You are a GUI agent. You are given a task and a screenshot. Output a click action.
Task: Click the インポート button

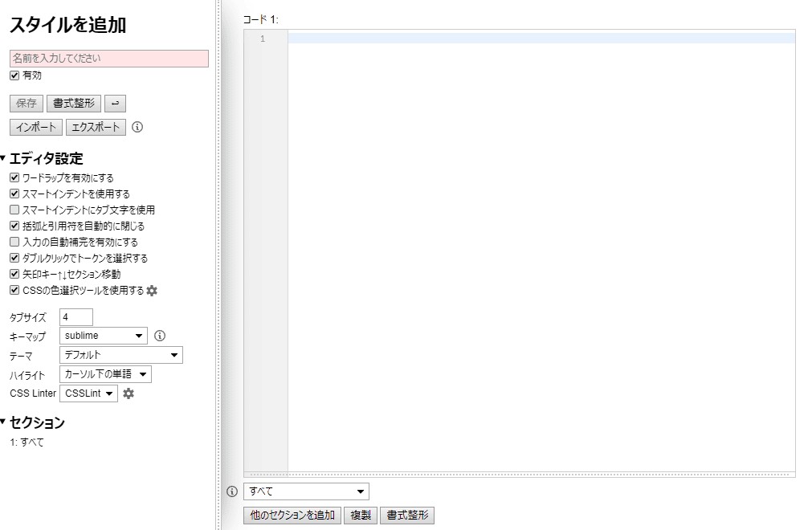pos(36,127)
